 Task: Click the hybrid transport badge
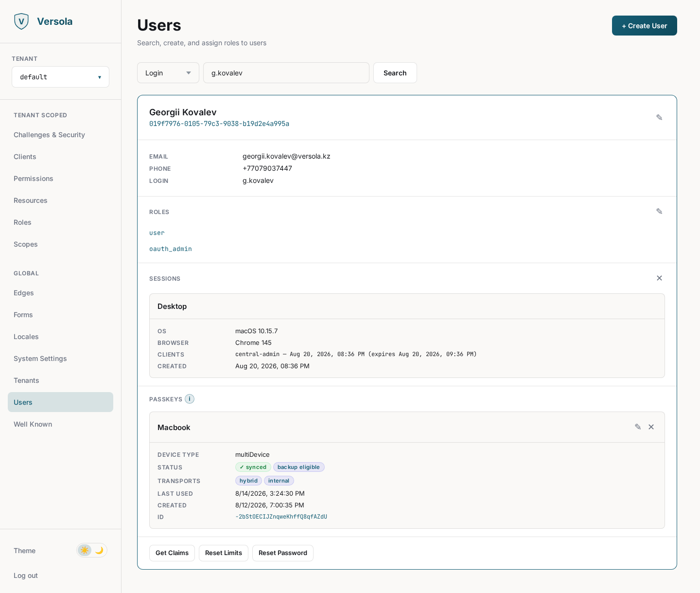(248, 481)
